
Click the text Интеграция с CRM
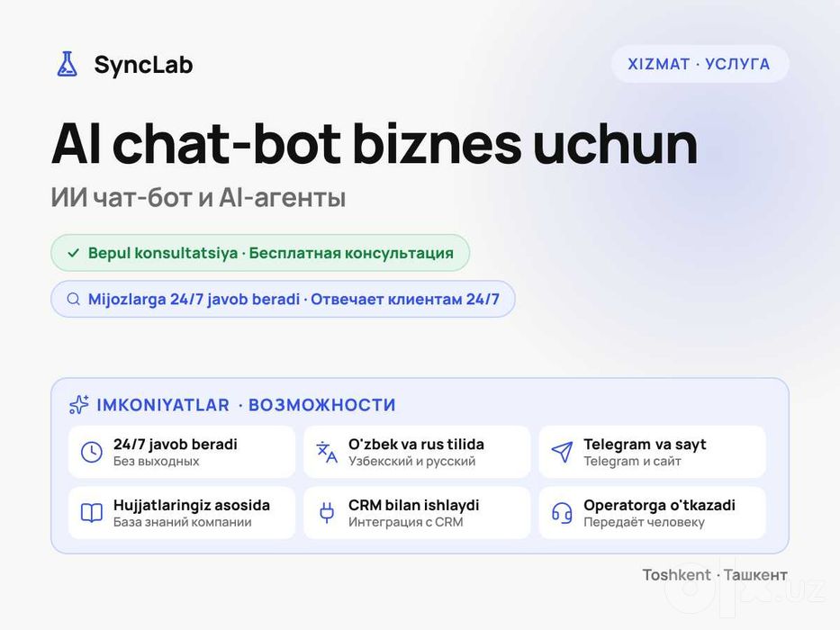click(x=405, y=522)
